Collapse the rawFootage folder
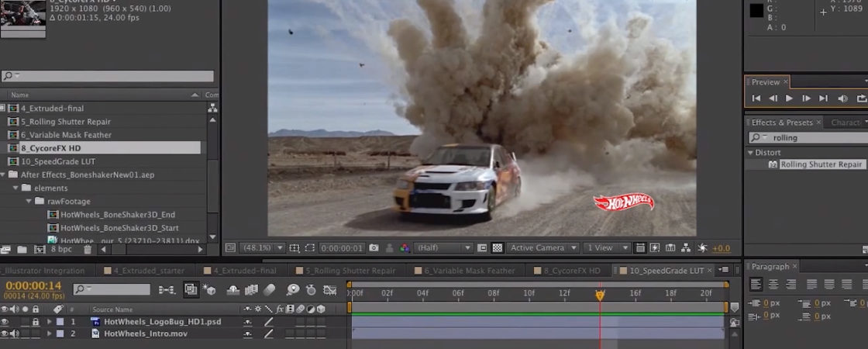Viewport: 868px width, 349px height. point(29,202)
